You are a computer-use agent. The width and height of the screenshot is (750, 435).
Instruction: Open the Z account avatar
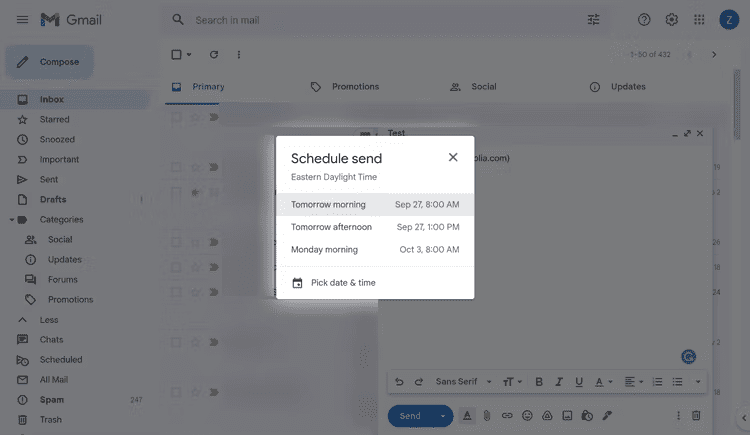click(729, 20)
